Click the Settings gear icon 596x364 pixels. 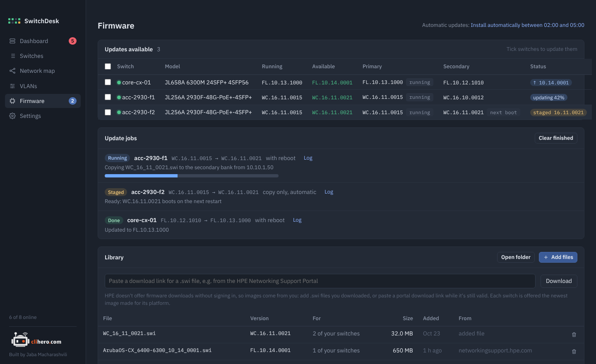pos(12,116)
